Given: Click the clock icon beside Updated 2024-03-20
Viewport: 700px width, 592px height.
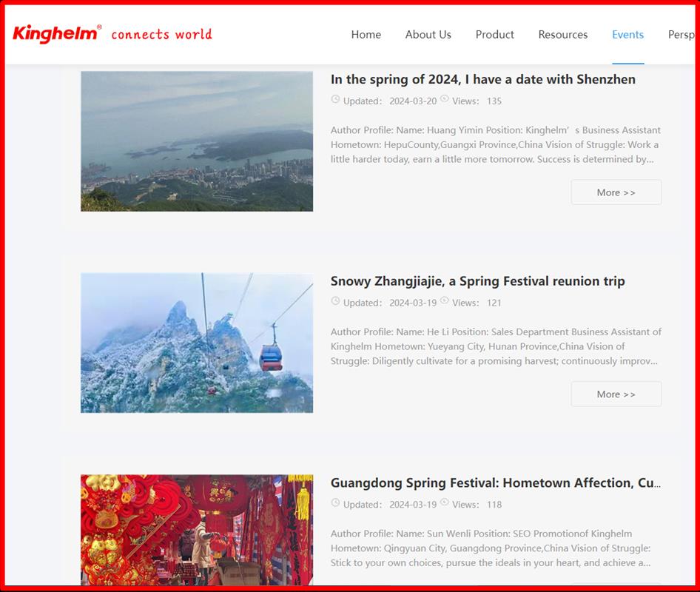Looking at the screenshot, I should [x=336, y=100].
